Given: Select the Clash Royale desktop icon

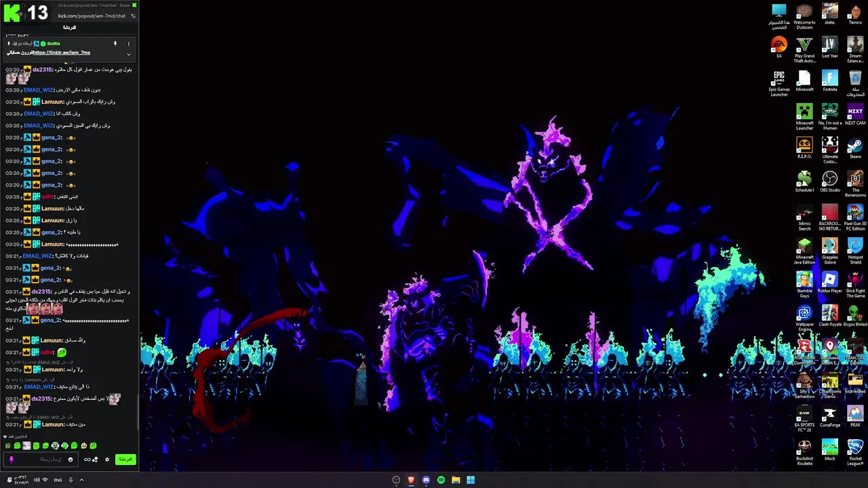Looking at the screenshot, I should coord(830,315).
